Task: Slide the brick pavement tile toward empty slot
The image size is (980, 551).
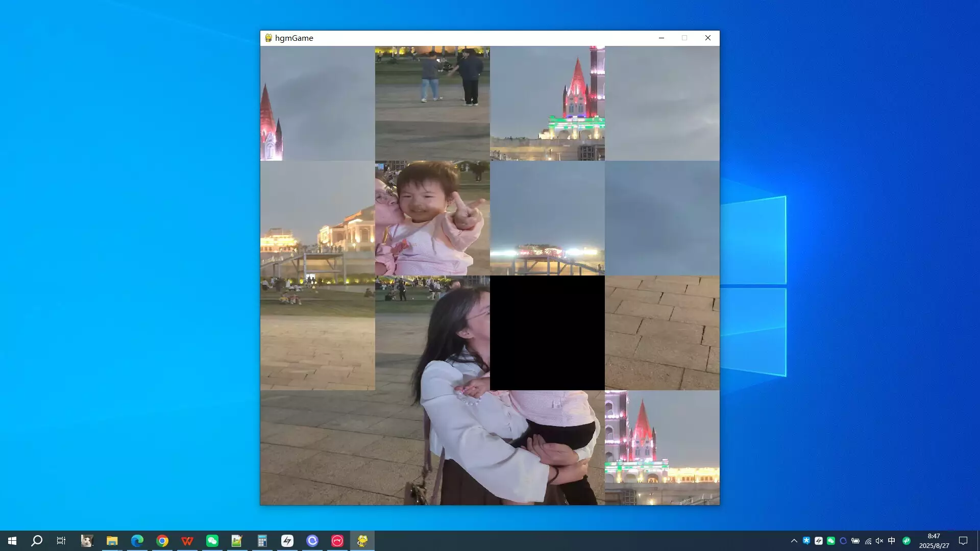Action: point(661,333)
